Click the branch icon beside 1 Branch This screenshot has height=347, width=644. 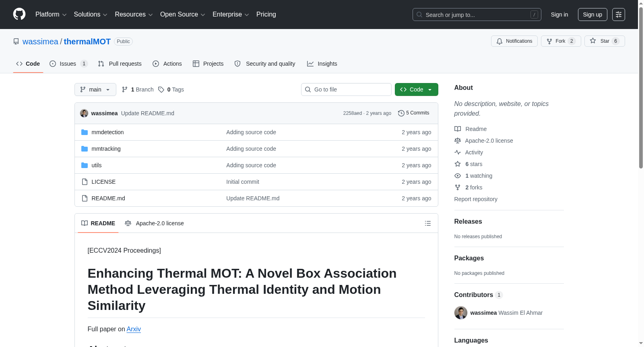click(125, 89)
